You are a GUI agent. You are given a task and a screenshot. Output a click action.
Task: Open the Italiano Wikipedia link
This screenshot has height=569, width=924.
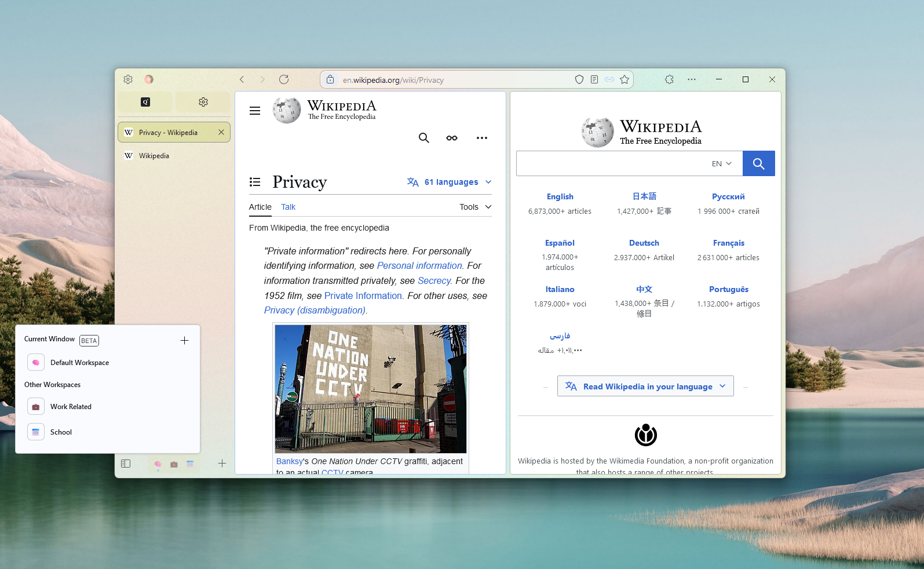pyautogui.click(x=560, y=290)
